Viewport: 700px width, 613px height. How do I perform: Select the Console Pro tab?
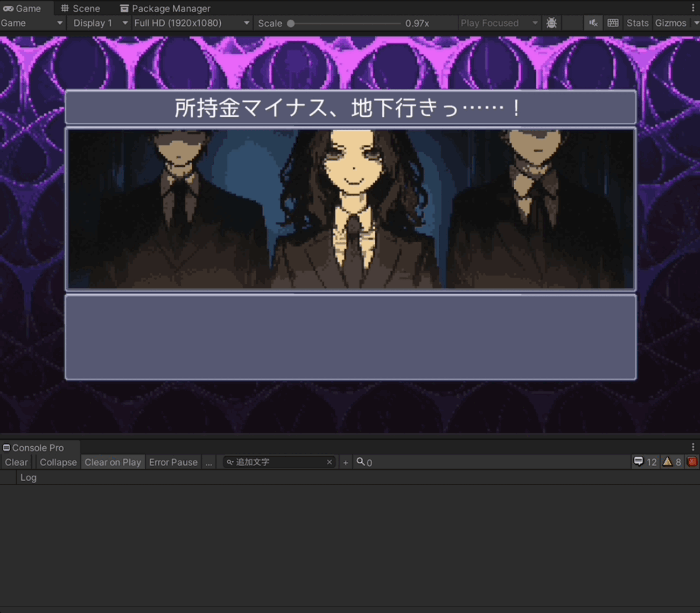[x=33, y=447]
